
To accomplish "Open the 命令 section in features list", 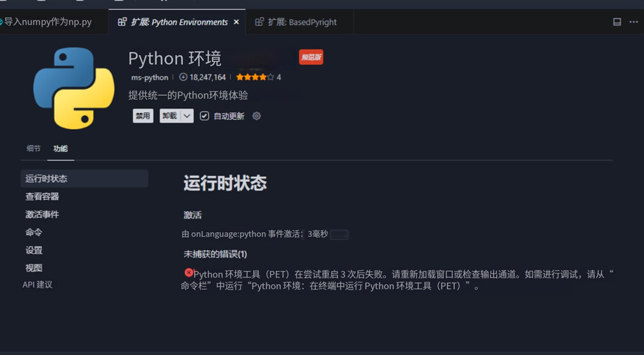I will (x=34, y=232).
